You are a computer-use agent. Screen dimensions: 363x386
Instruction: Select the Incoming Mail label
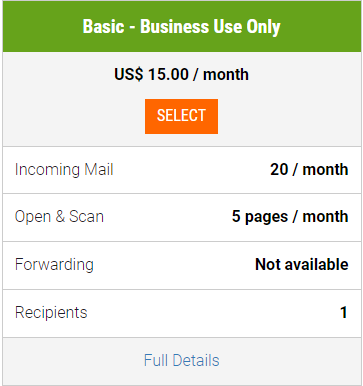64,169
